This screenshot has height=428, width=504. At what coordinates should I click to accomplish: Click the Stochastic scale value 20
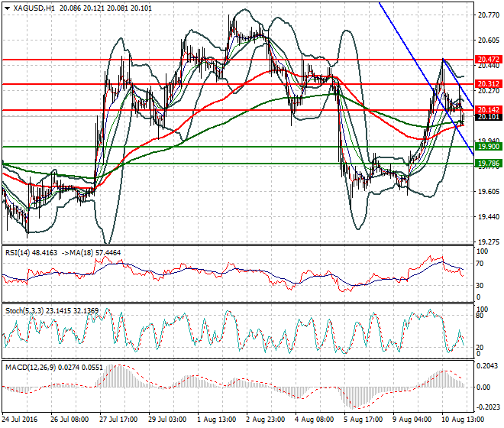480,348
